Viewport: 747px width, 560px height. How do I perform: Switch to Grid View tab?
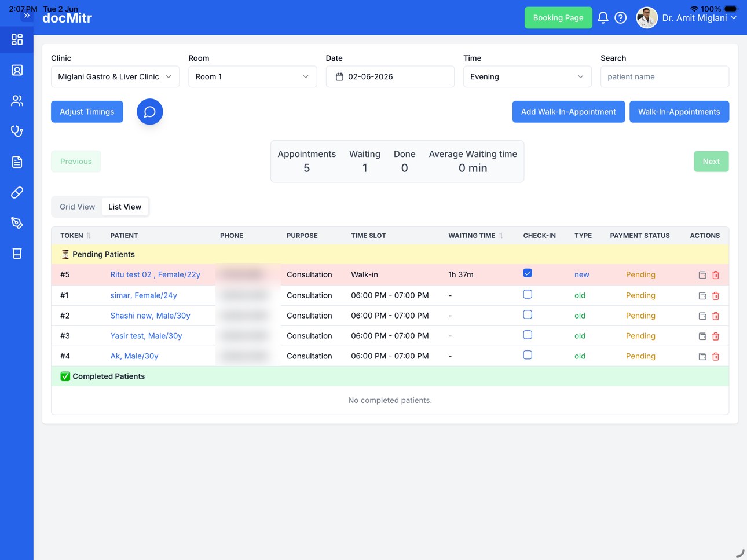[x=77, y=207]
